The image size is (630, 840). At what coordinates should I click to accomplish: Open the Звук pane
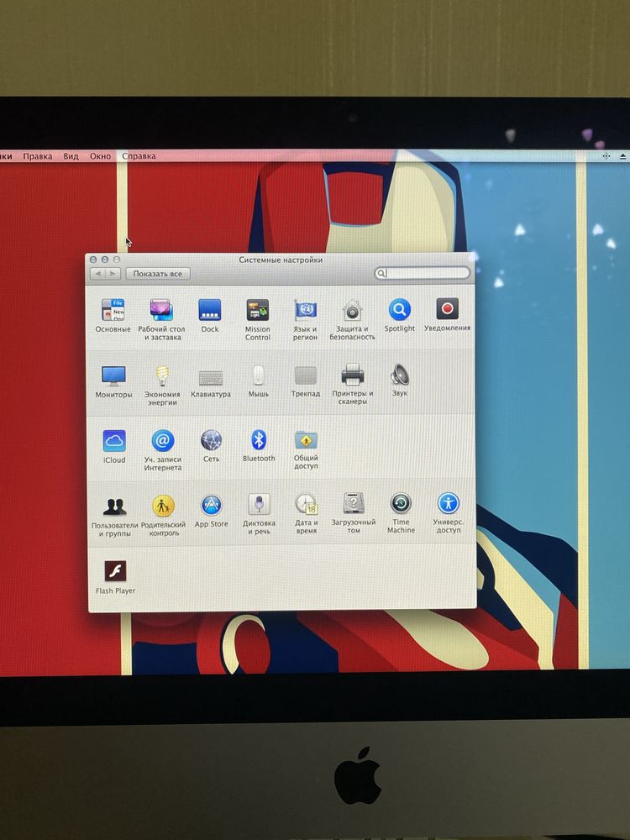coord(400,374)
